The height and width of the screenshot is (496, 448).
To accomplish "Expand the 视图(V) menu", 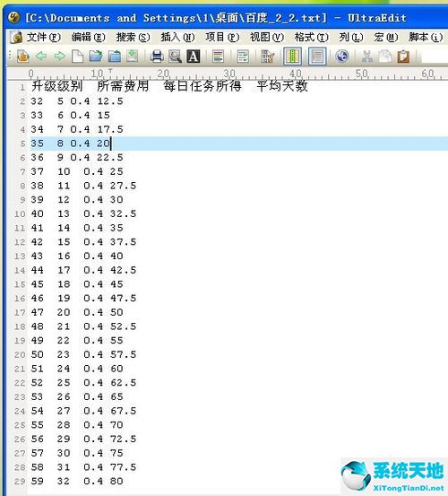I will pyautogui.click(x=267, y=38).
